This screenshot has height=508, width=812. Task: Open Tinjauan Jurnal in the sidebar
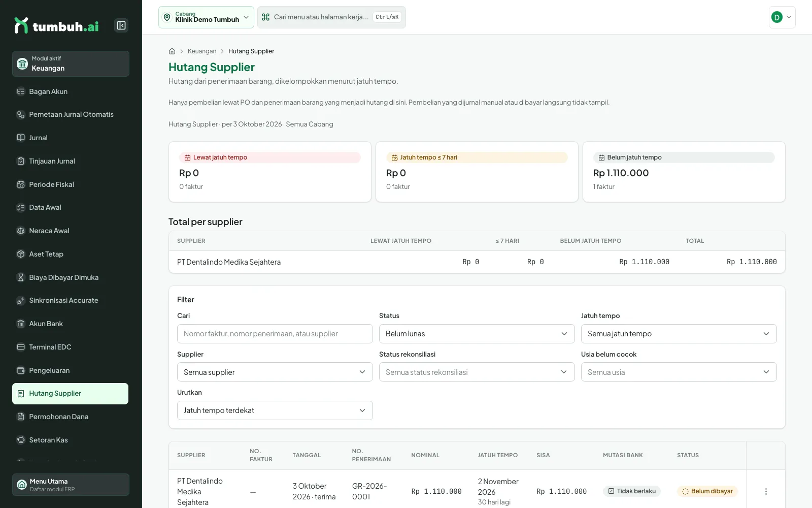click(x=70, y=161)
